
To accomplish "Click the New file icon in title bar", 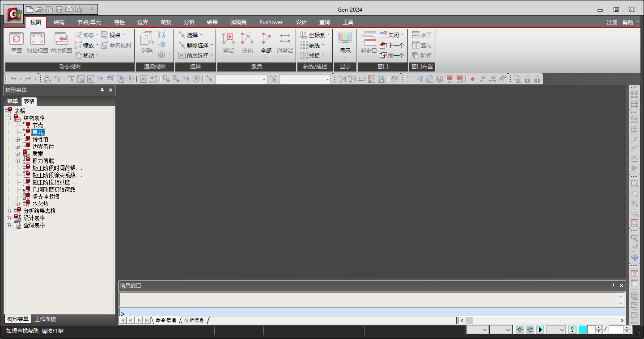I will coord(30,9).
